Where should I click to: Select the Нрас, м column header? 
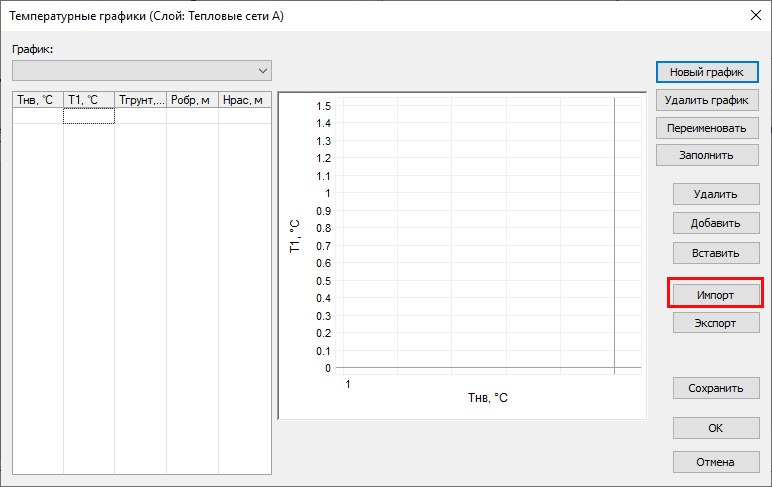[x=244, y=100]
